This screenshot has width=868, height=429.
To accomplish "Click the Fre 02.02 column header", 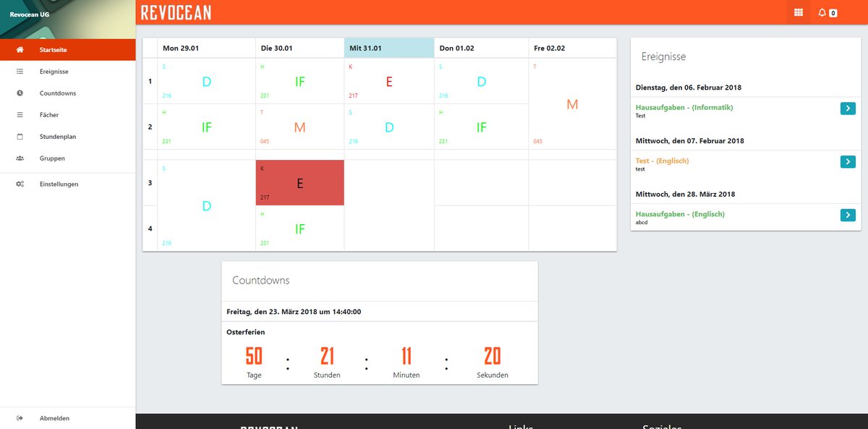I will [x=572, y=48].
